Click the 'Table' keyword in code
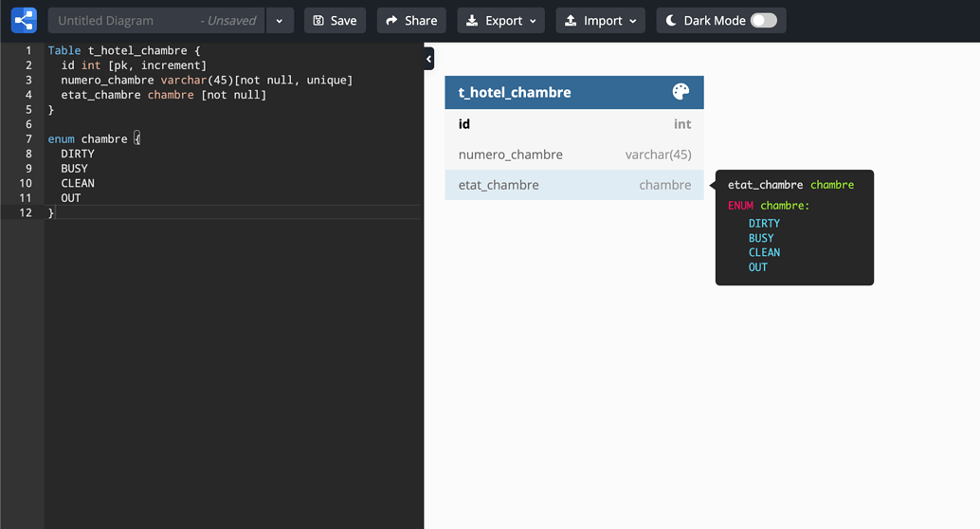Image resolution: width=980 pixels, height=529 pixels. click(64, 50)
